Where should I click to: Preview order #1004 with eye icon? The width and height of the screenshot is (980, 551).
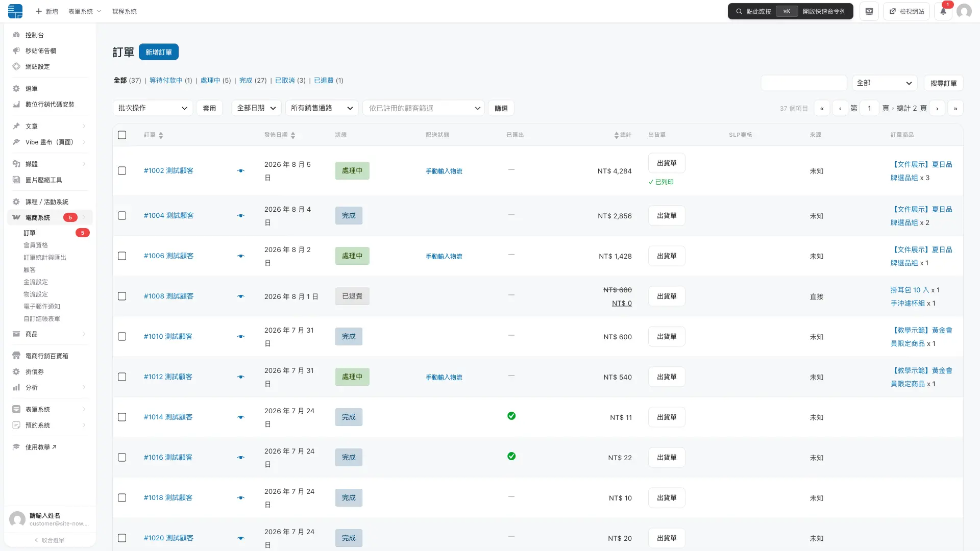coord(241,216)
